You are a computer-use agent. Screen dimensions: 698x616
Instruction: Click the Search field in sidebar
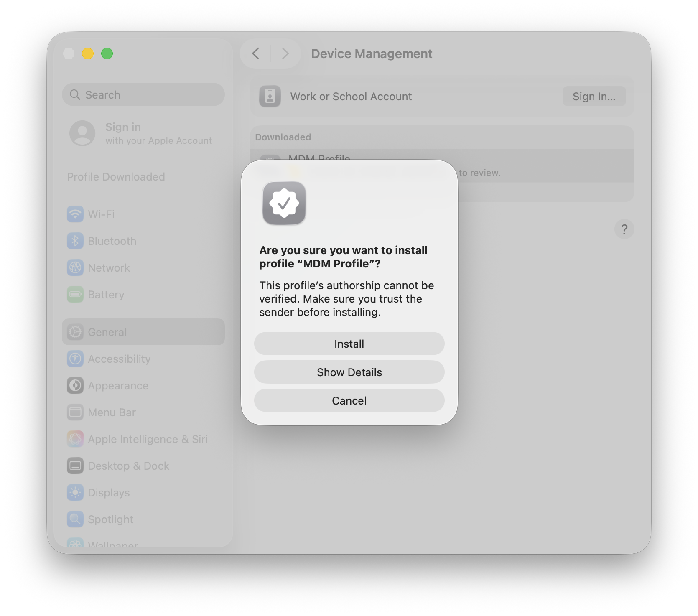143,94
